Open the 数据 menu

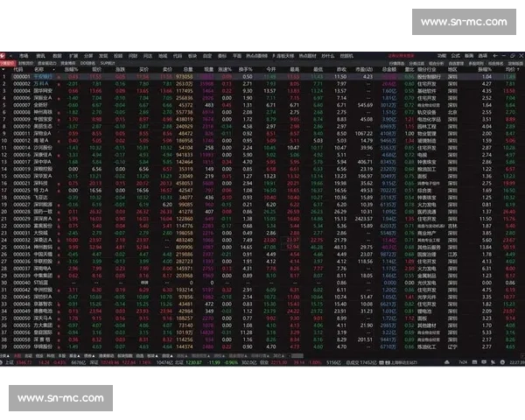pyautogui.click(x=57, y=56)
